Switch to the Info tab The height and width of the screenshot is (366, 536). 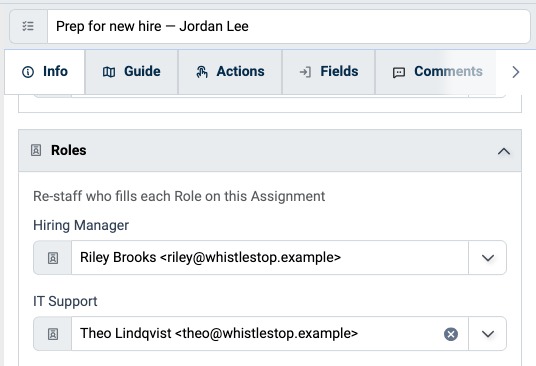[45, 72]
